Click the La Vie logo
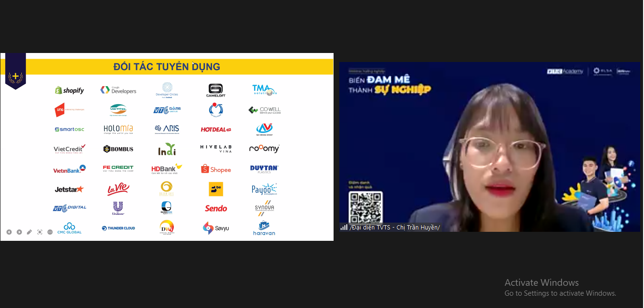Screen dimensions: 644x308 [x=118, y=189]
